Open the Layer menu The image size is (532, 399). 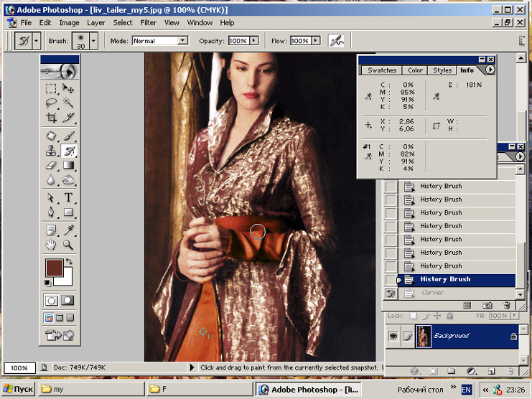[96, 23]
